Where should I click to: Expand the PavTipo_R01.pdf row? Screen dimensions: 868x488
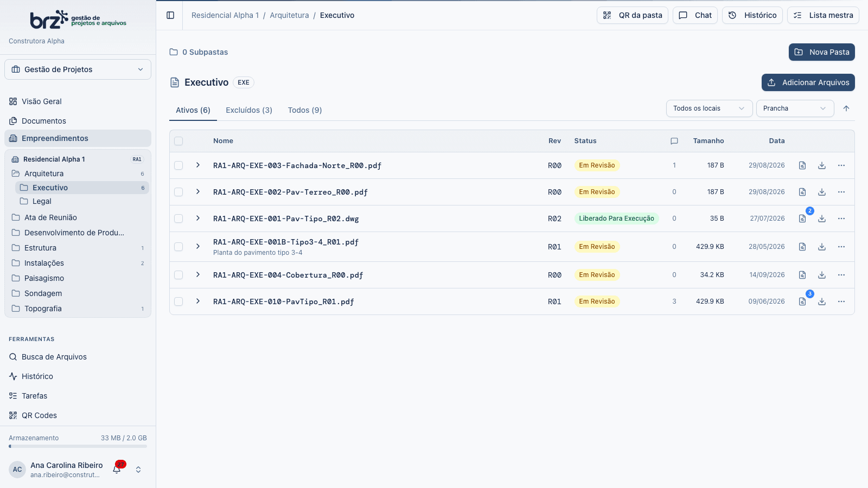pos(198,301)
